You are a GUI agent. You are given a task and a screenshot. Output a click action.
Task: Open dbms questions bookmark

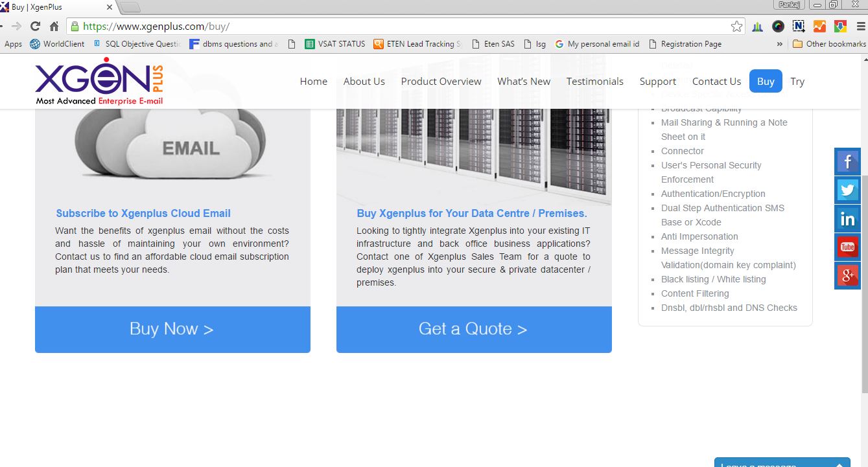(x=234, y=44)
